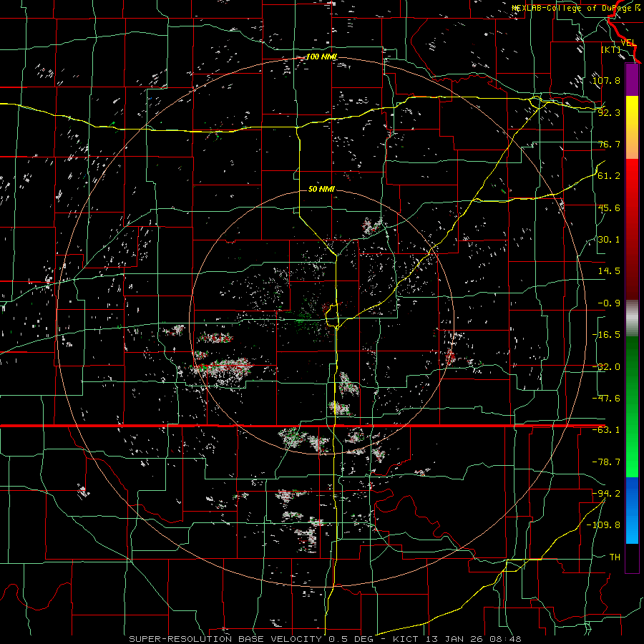Pick the yellow-orange segment of the color bar
The width and height of the screenshot is (644, 644).
pyautogui.click(x=632, y=127)
